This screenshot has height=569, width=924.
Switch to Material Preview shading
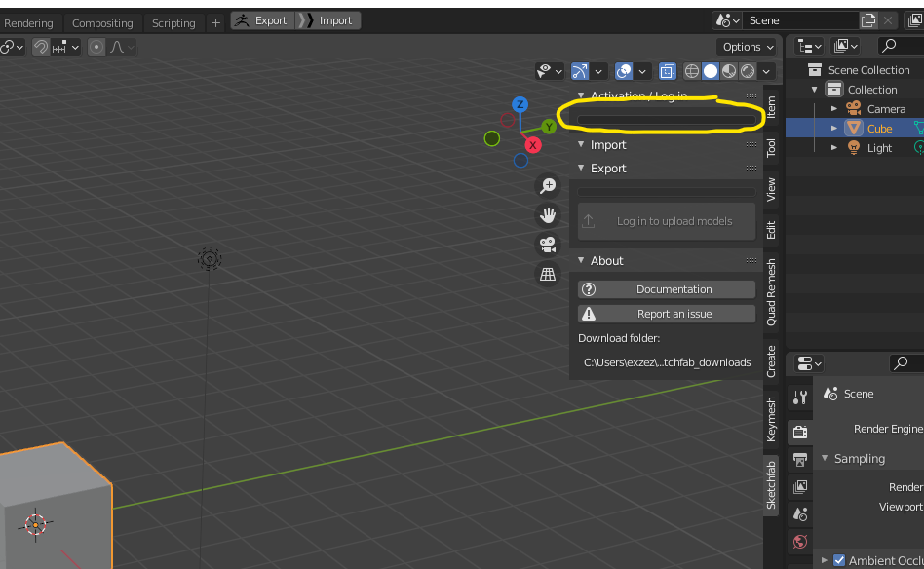pos(729,71)
